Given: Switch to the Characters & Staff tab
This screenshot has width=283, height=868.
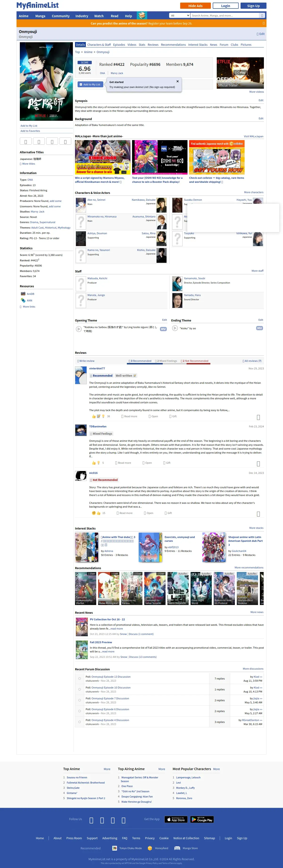Looking at the screenshot, I should (99, 45).
